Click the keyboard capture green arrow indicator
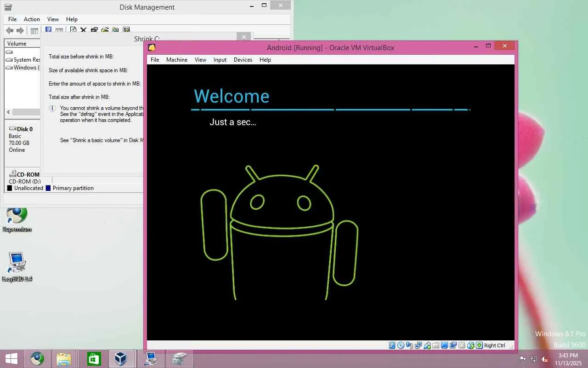Image resolution: width=588 pixels, height=368 pixels. (479, 345)
